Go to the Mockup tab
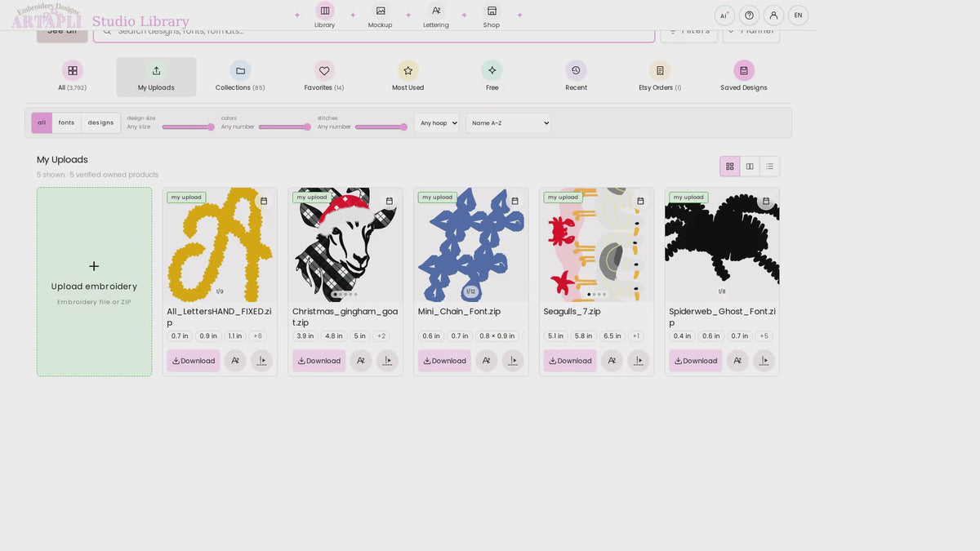The width and height of the screenshot is (980, 551). tap(381, 16)
